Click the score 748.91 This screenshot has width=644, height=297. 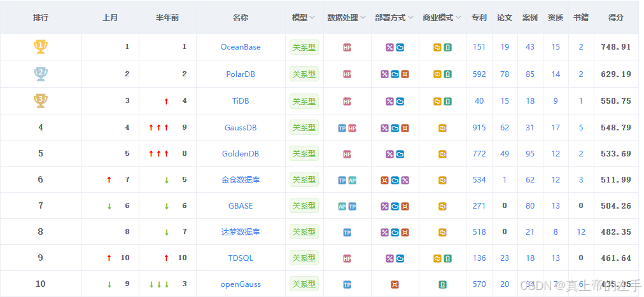[x=616, y=47]
